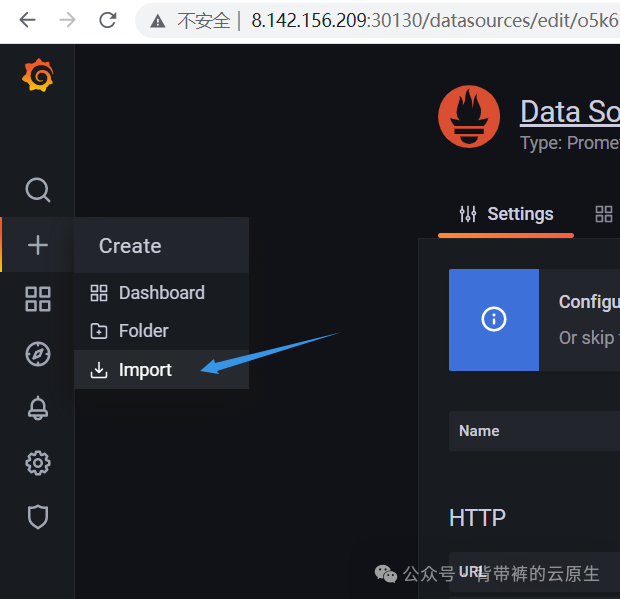Click the not-secure warning triangle icon
Viewport: 620px width, 599px height.
click(x=158, y=21)
